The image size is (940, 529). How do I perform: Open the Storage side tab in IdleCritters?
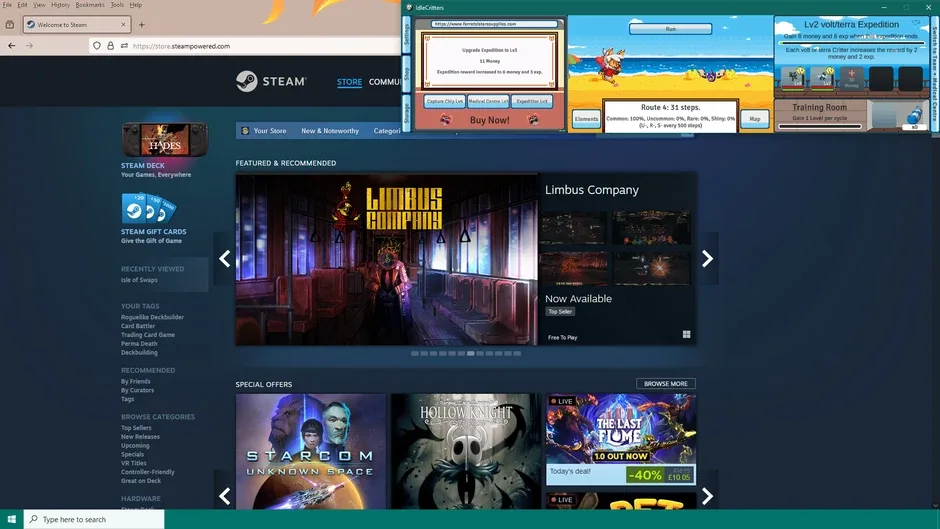(406, 113)
